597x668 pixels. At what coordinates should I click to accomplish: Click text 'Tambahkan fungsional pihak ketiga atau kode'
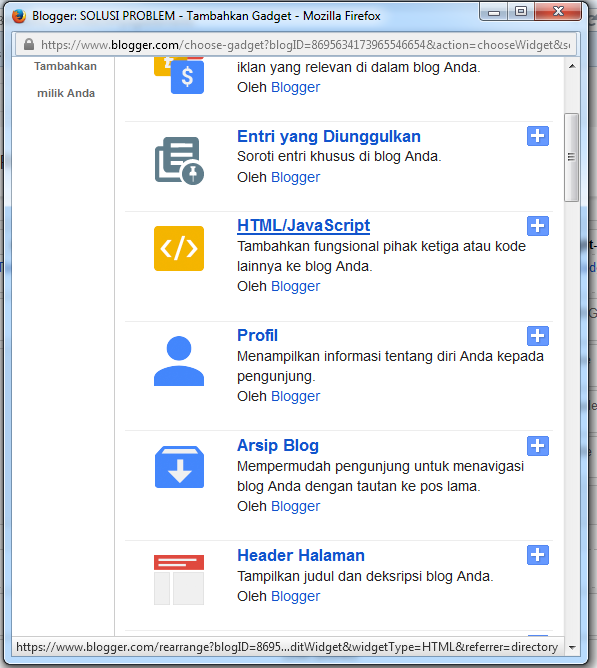[381, 246]
